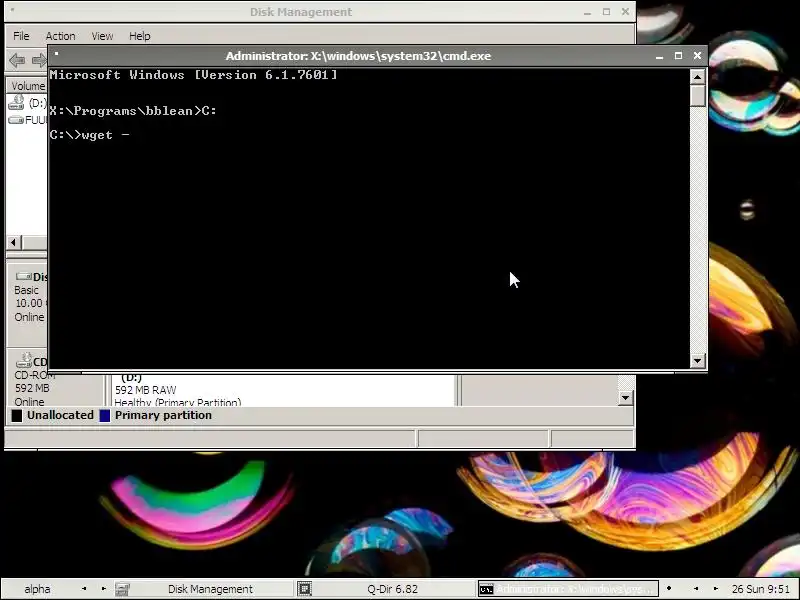This screenshot has width=800, height=600.
Task: Switch to Administrator cmd.exe taskbar button
Action: (568, 589)
